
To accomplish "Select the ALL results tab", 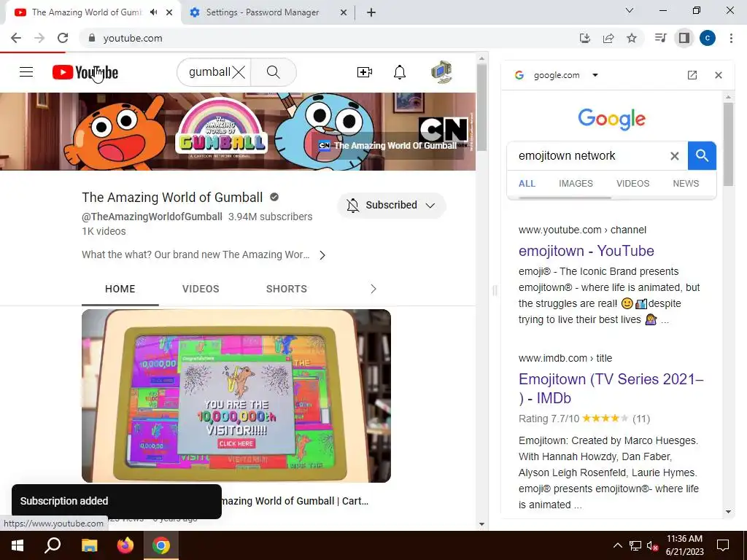I will pyautogui.click(x=527, y=183).
